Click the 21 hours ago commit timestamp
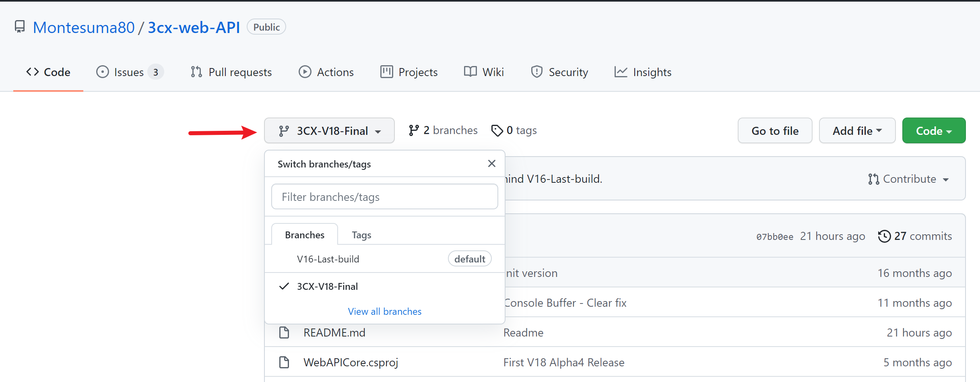The width and height of the screenshot is (980, 382). 833,236
